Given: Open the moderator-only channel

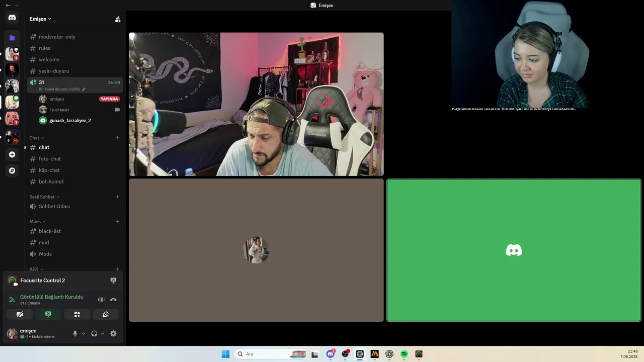Looking at the screenshot, I should pyautogui.click(x=74, y=37).
